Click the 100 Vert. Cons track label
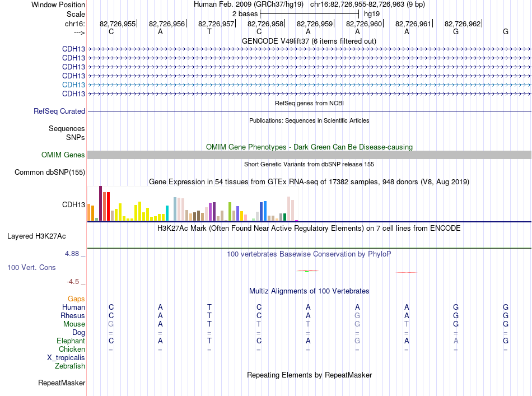The height and width of the screenshot is (396, 532). (x=31, y=267)
